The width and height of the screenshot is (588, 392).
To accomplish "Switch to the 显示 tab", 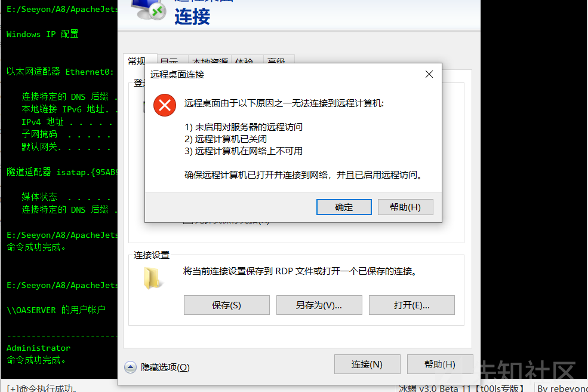I will click(x=169, y=60).
